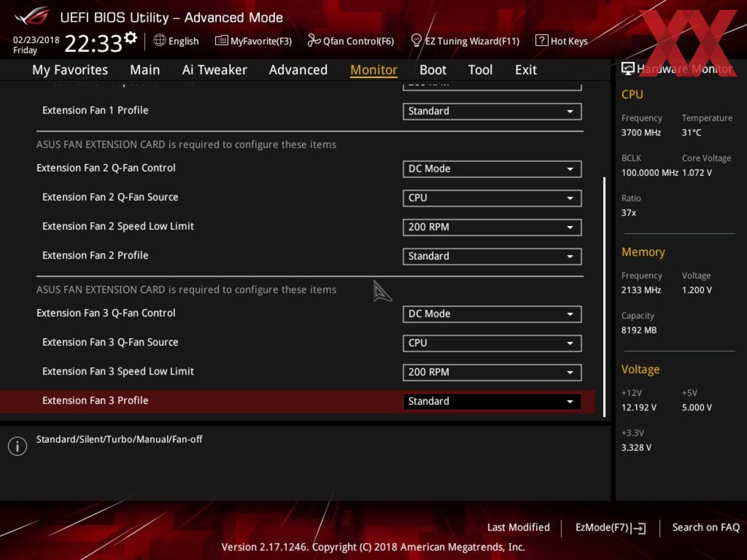Switch to My Favorites tab

click(x=70, y=70)
